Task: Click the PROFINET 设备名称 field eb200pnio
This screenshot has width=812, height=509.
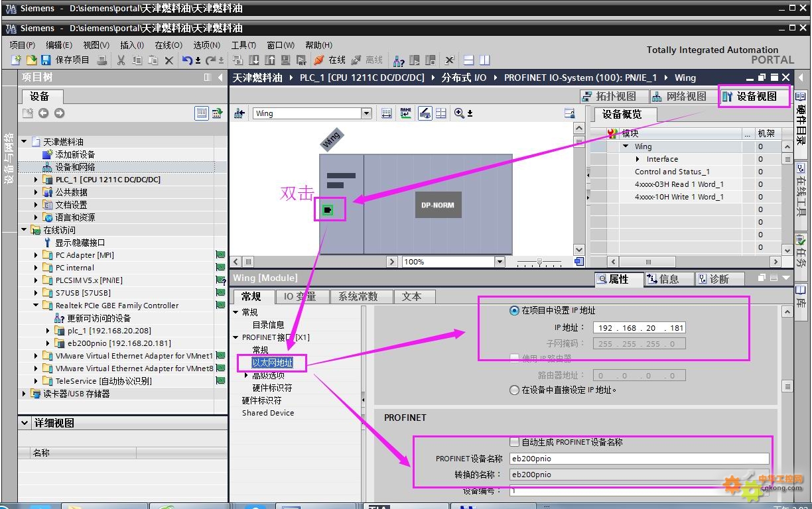Action: tap(639, 459)
